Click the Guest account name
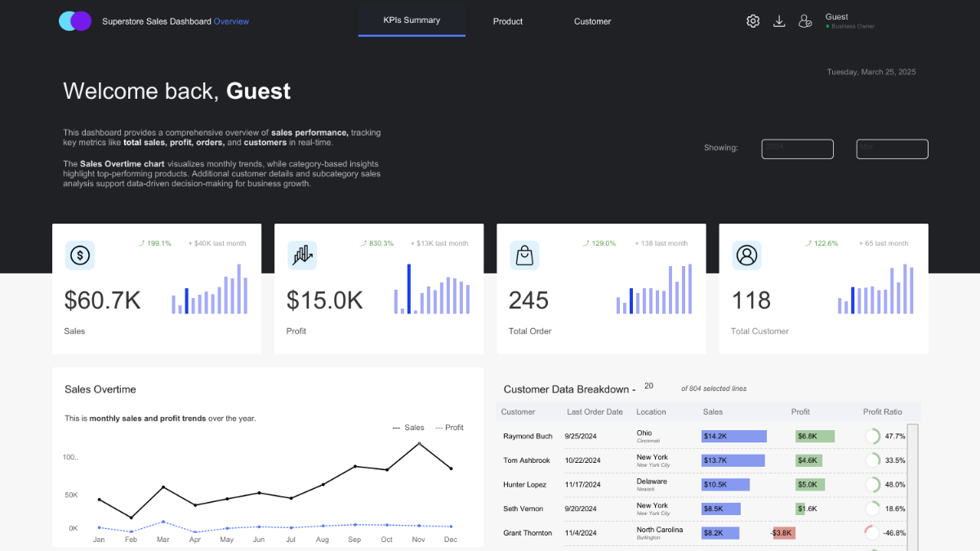This screenshot has width=980, height=551. [x=837, y=16]
